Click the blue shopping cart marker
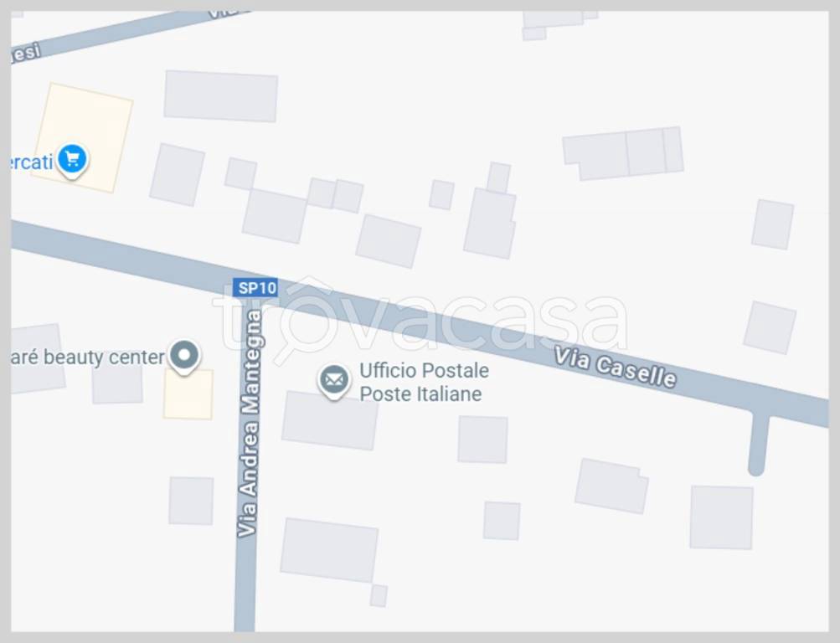This screenshot has height=643, width=840. (72, 160)
